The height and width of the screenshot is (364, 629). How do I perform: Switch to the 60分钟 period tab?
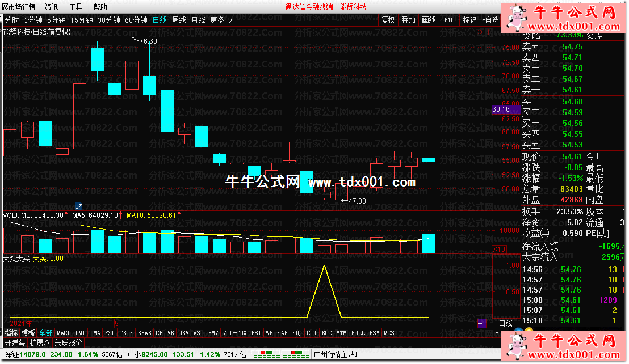[x=136, y=20]
